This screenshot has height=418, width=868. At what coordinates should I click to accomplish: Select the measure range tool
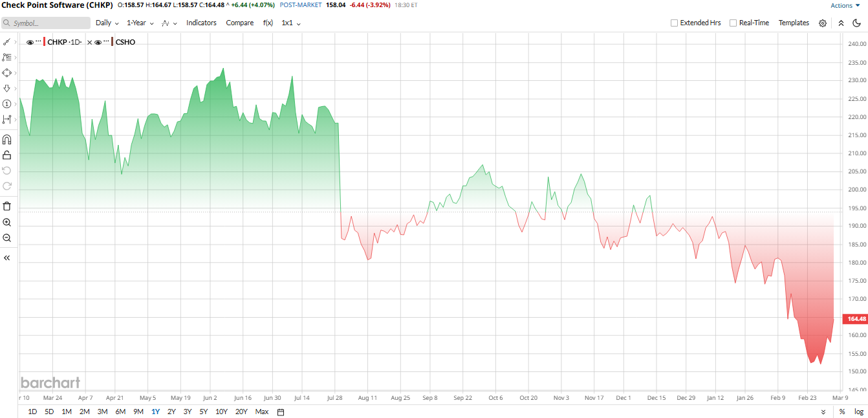pyautogui.click(x=6, y=119)
